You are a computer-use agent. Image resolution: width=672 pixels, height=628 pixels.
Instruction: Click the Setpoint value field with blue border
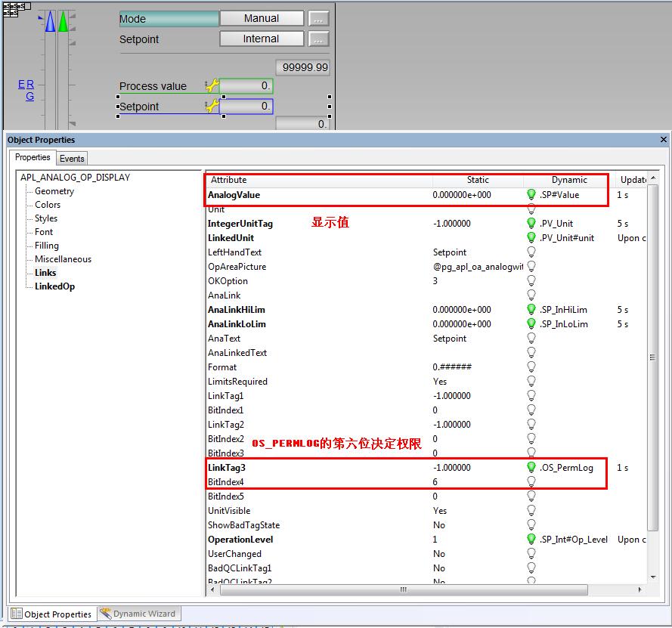246,106
